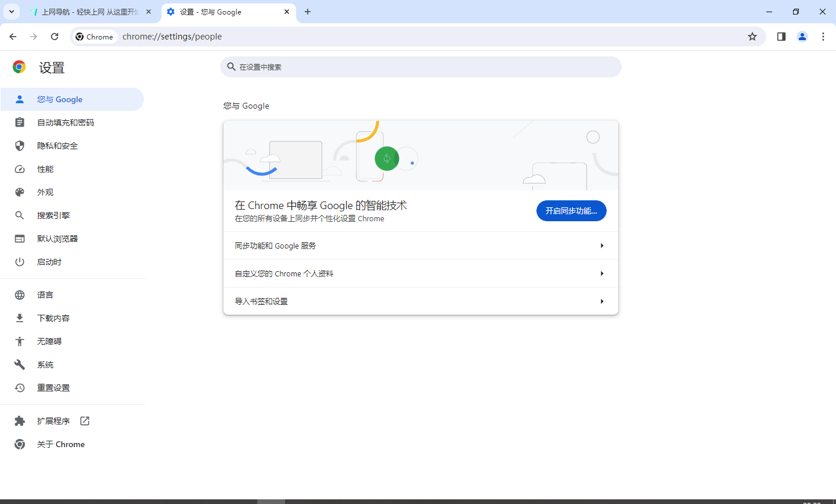Click the external link icon next to 扩展程序
The width and height of the screenshot is (836, 504).
pyautogui.click(x=85, y=421)
